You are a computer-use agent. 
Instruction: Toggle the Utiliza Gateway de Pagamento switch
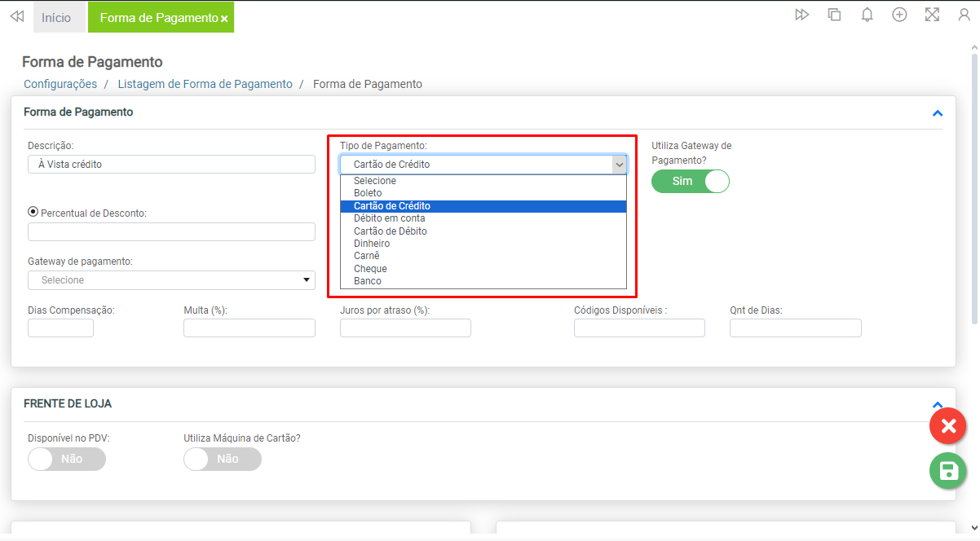(x=690, y=181)
